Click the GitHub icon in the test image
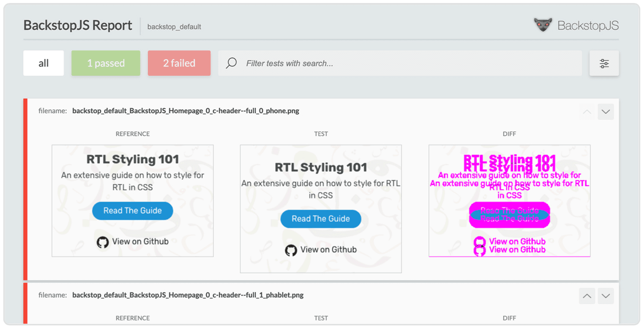 tap(291, 250)
